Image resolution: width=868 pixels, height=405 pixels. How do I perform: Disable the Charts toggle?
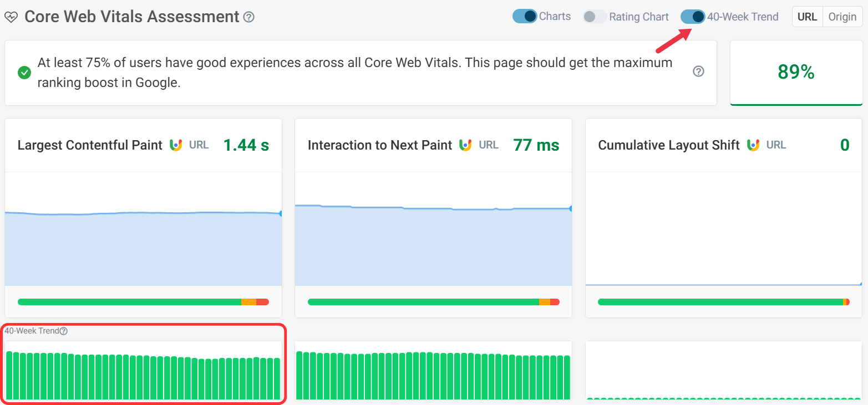click(524, 17)
